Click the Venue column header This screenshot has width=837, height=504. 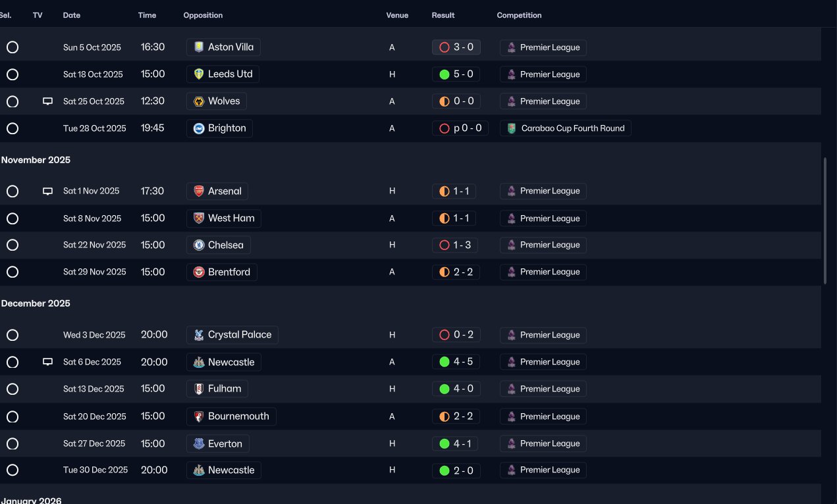pos(397,15)
